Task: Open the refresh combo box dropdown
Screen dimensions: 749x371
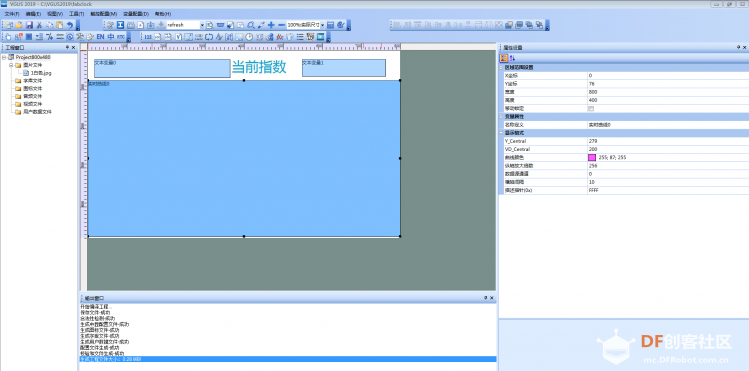Action: coord(202,25)
